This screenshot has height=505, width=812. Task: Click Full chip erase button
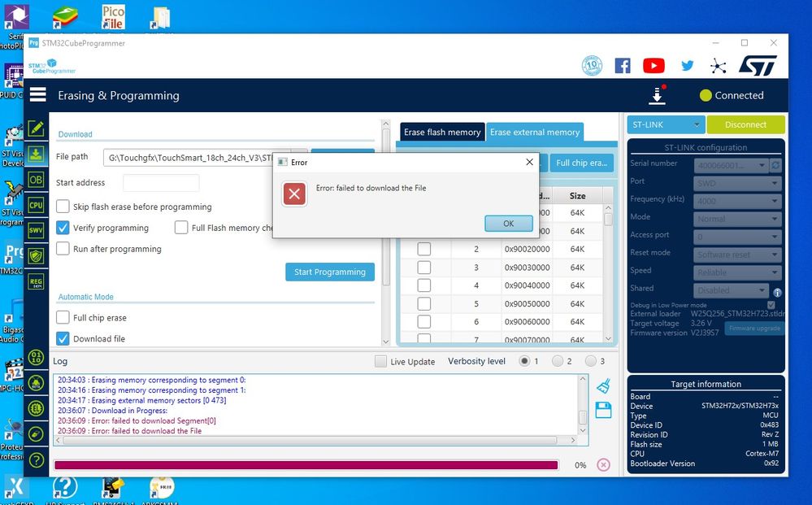pos(581,163)
